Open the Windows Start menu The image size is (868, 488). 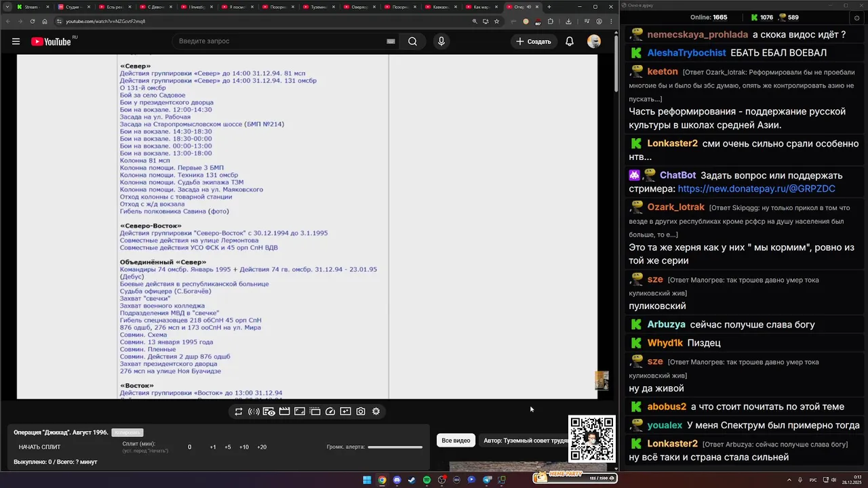tap(367, 480)
